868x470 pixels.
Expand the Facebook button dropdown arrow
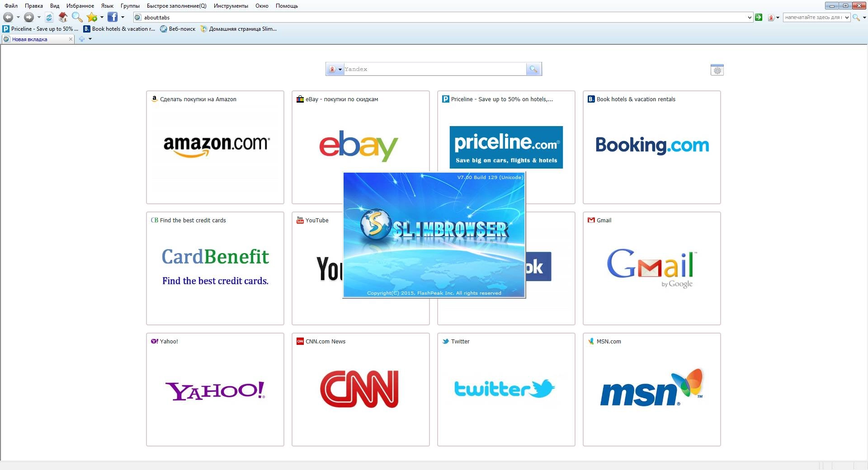point(123,17)
